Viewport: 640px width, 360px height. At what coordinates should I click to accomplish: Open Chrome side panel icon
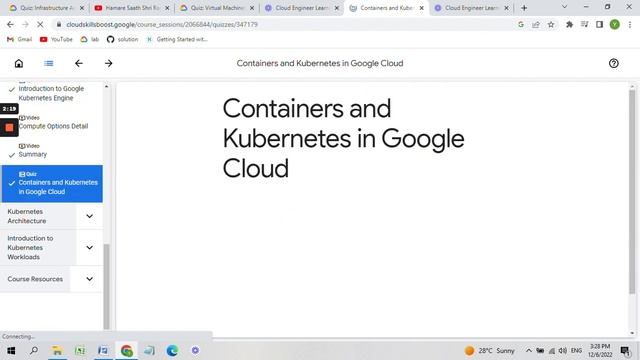pyautogui.click(x=599, y=24)
